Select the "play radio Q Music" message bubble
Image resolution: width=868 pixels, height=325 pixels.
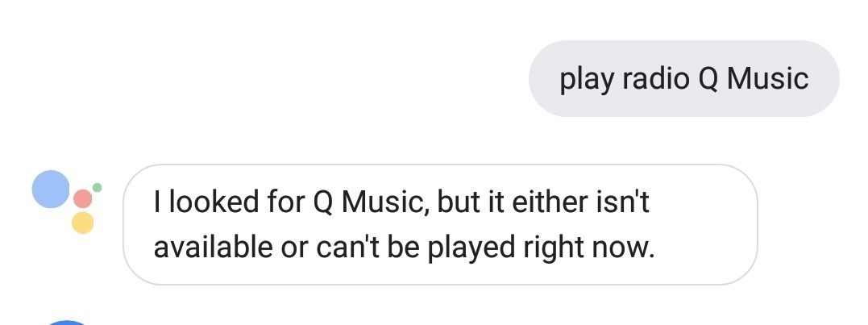(x=683, y=79)
